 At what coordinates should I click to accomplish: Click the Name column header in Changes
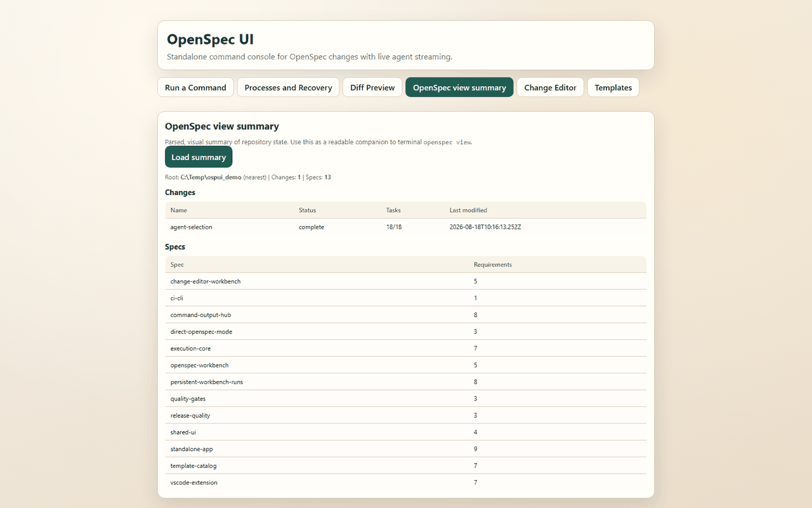coord(179,210)
